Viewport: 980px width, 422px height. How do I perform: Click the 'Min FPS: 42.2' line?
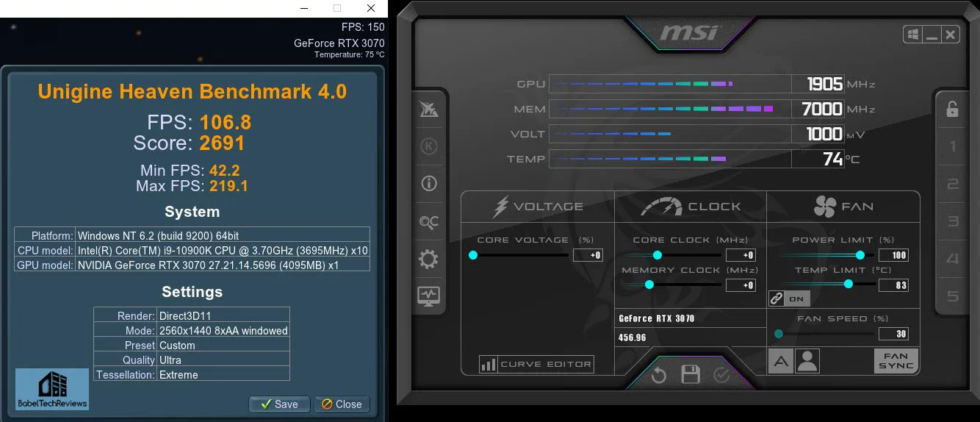pyautogui.click(x=190, y=171)
